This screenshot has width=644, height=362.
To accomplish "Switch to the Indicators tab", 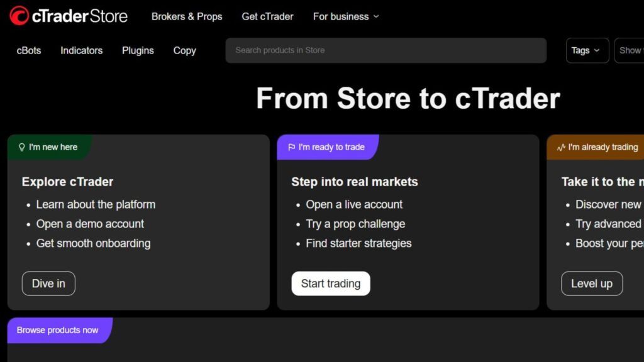I will [81, 50].
